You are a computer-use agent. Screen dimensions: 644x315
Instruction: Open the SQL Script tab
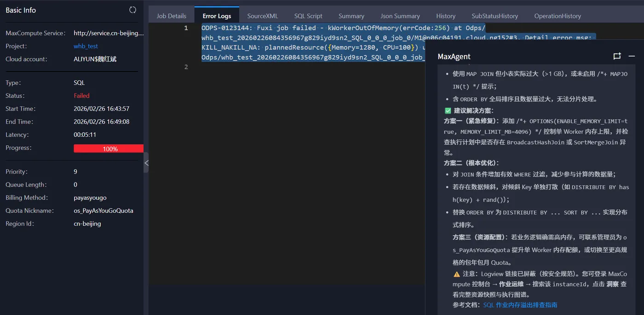308,16
